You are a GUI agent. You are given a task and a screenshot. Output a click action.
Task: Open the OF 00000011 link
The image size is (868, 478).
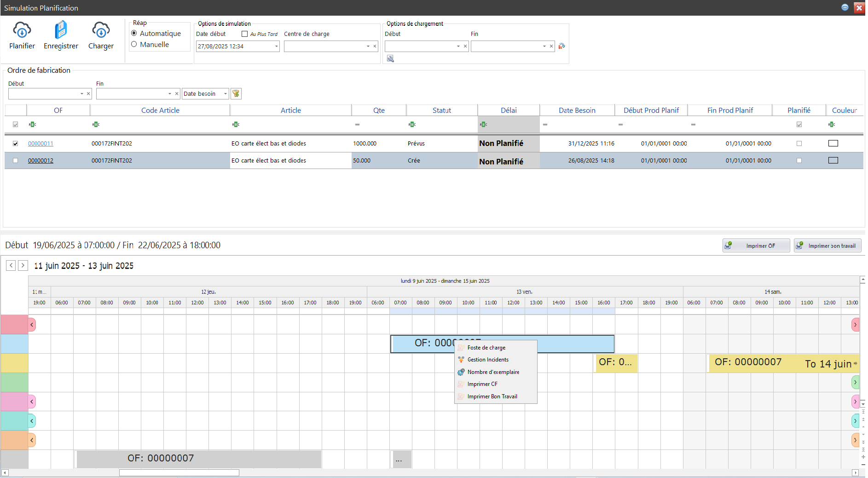pyautogui.click(x=41, y=144)
